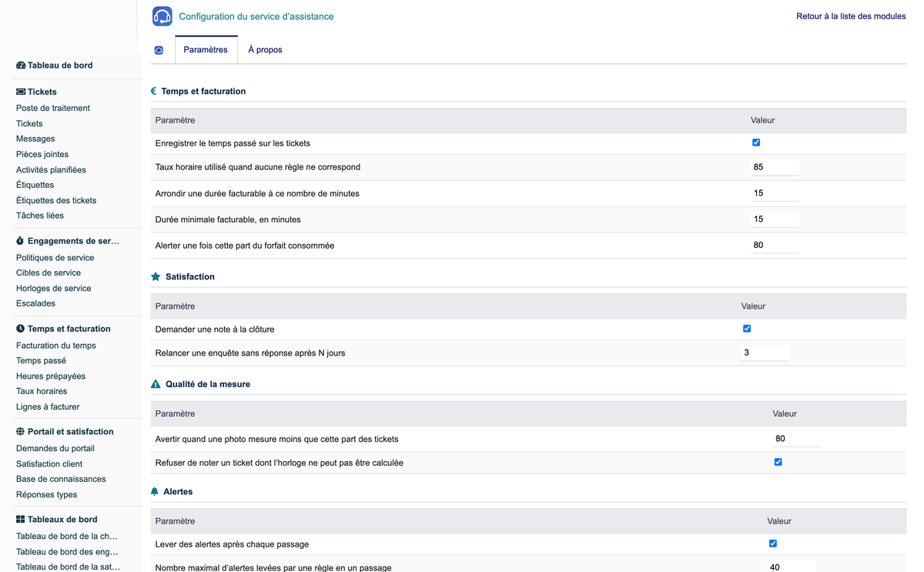Viewport: 924px width, 572px height.
Task: Disable Lever des alertes après chaque passage
Action: pos(773,544)
